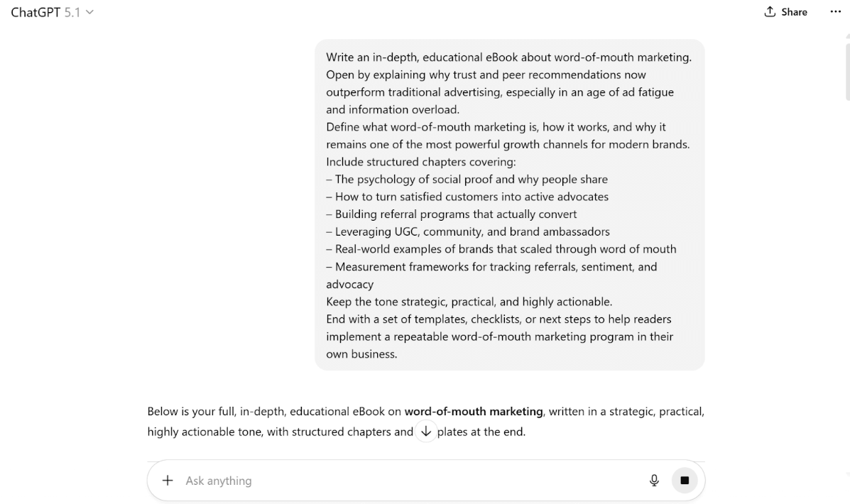Click the scroll-to-bottom arrow over the reply
Image resolution: width=850 pixels, height=504 pixels.
click(425, 430)
